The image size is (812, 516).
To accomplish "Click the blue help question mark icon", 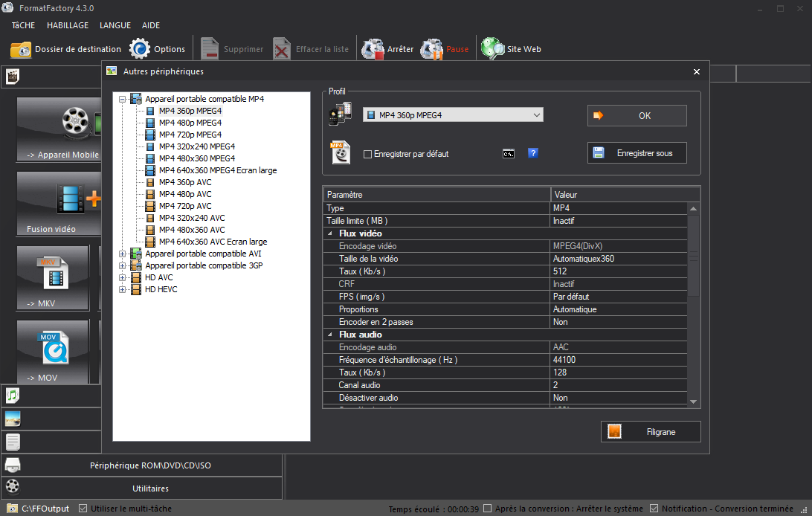I will coord(532,154).
